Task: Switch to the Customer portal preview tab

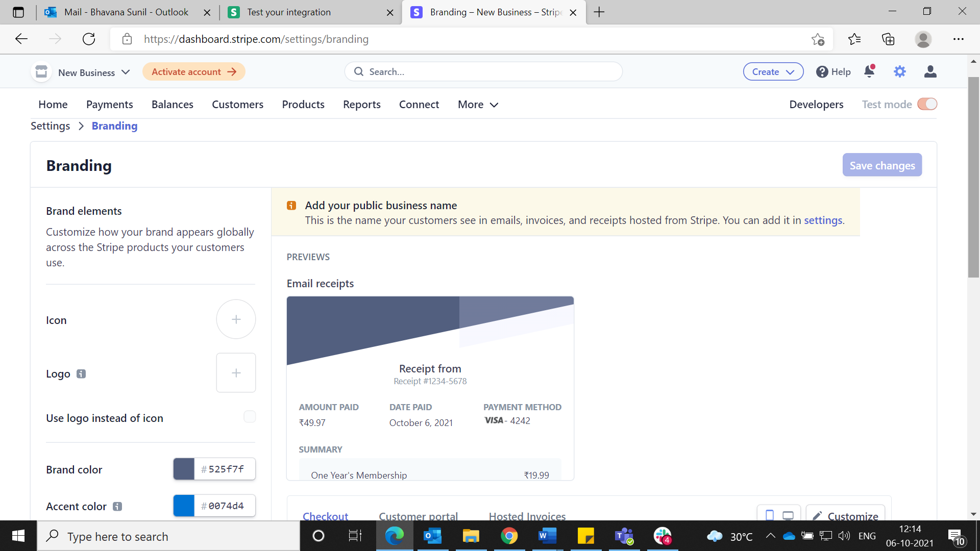Action: pos(419,516)
